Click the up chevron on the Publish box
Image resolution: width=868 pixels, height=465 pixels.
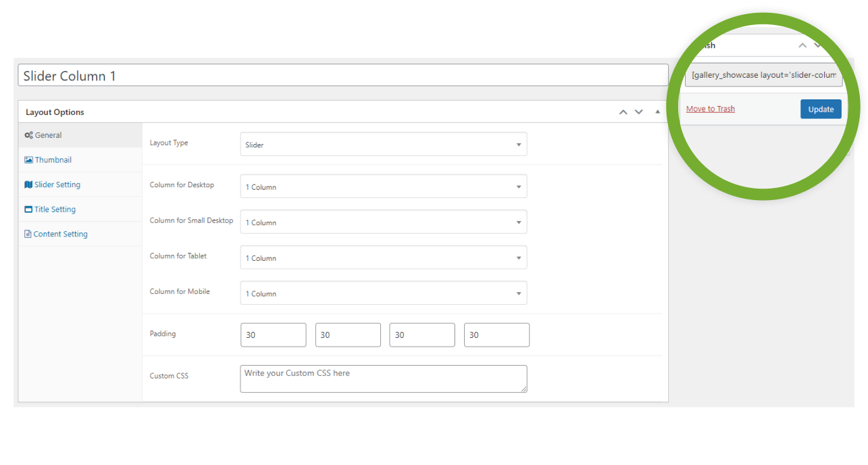pos(802,45)
